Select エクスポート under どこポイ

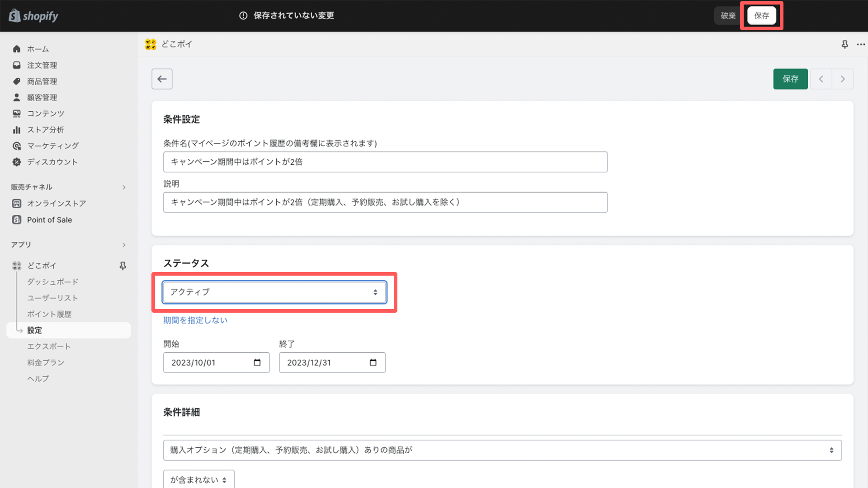[x=49, y=347]
